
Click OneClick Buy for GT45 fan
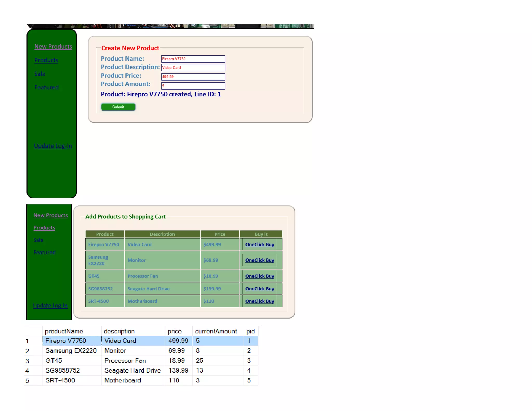[260, 276]
